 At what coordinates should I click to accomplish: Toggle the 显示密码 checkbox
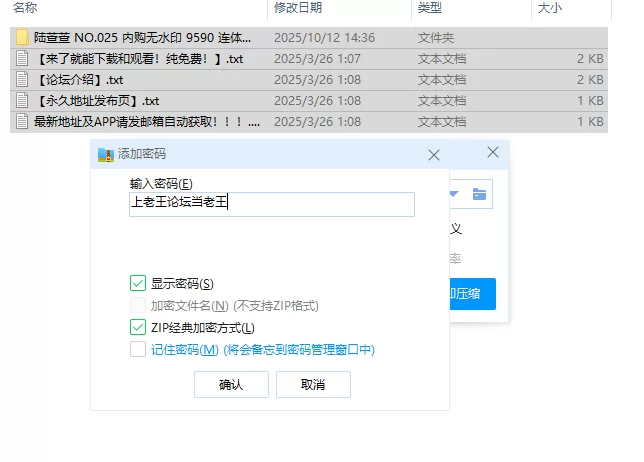point(138,284)
